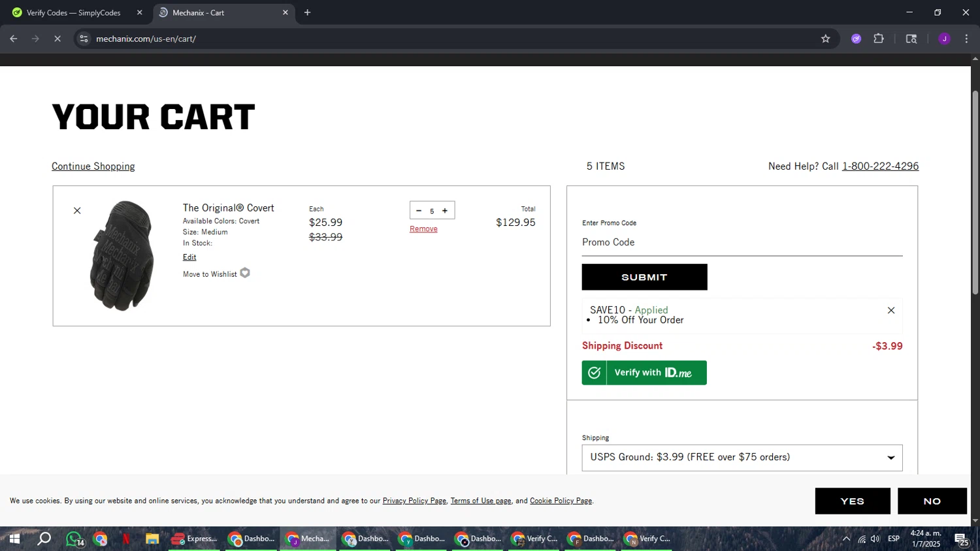The image size is (980, 551).
Task: Bookmark this page with the star icon
Action: (x=825, y=39)
